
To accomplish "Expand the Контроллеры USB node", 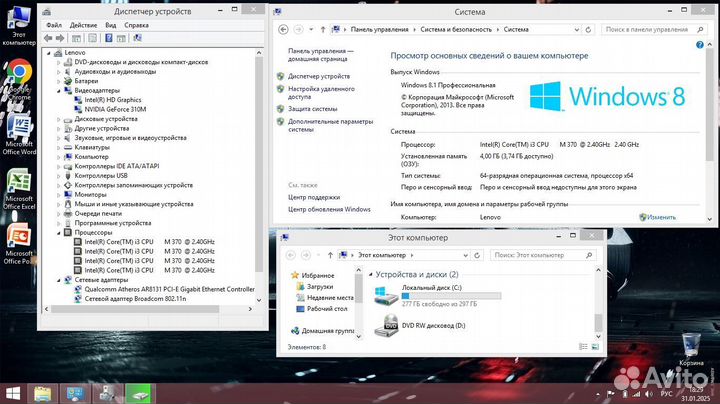I will pos(59,176).
